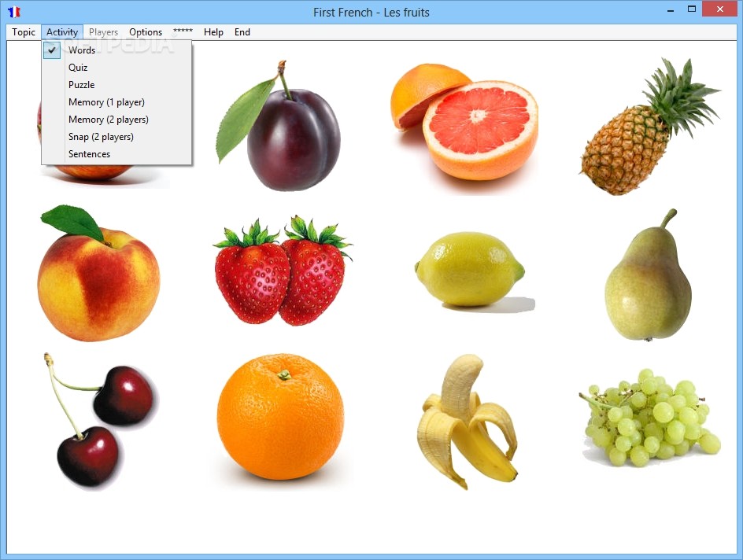Choose Puzzle from the Activity menu
The width and height of the screenshot is (743, 560).
pyautogui.click(x=116, y=85)
